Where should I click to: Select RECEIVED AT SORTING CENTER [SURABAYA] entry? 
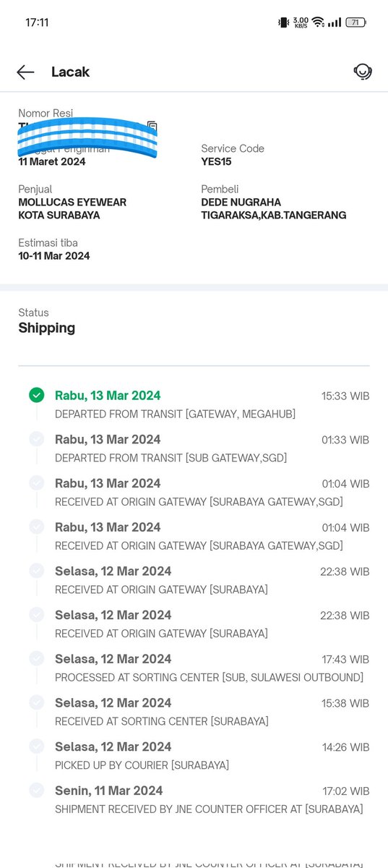click(x=194, y=712)
